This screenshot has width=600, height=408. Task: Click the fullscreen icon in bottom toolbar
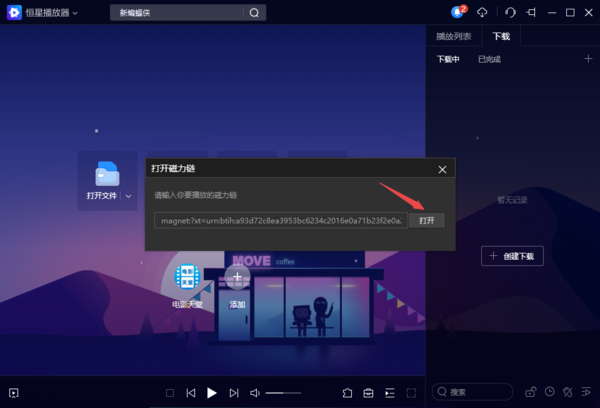point(411,393)
